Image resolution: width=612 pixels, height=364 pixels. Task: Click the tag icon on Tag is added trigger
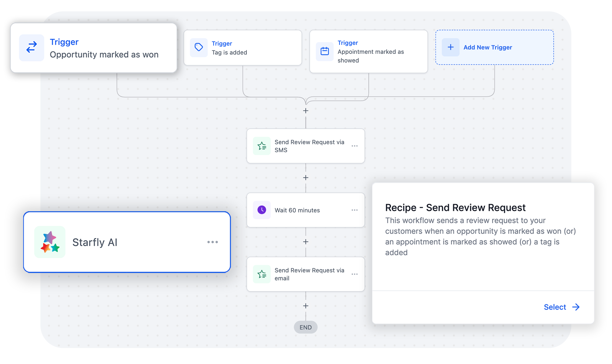(x=199, y=47)
